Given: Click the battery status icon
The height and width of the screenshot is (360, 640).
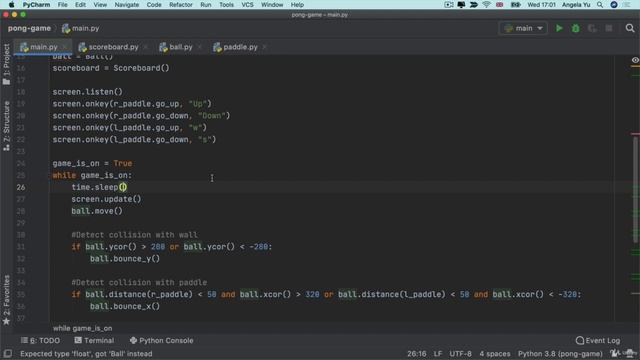Looking at the screenshot, I should point(516,5).
